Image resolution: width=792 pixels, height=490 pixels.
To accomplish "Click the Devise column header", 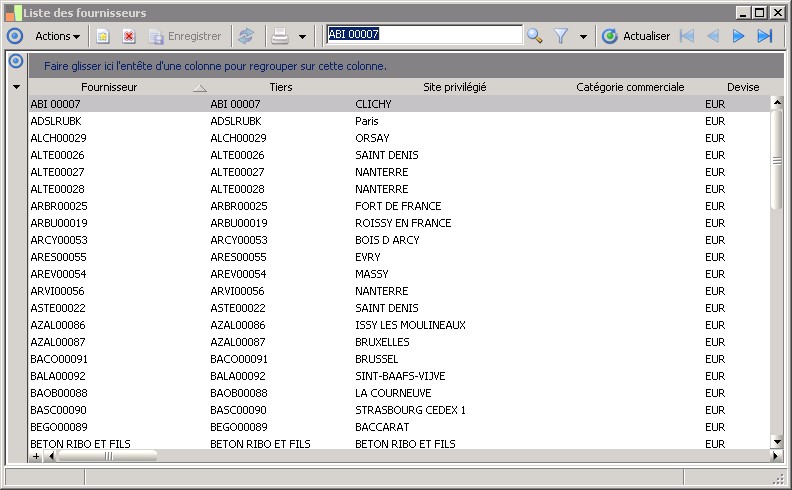I will tap(743, 87).
